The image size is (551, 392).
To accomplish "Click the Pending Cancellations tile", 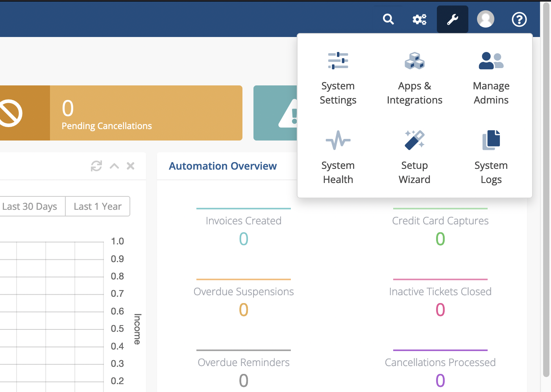I will click(x=146, y=113).
